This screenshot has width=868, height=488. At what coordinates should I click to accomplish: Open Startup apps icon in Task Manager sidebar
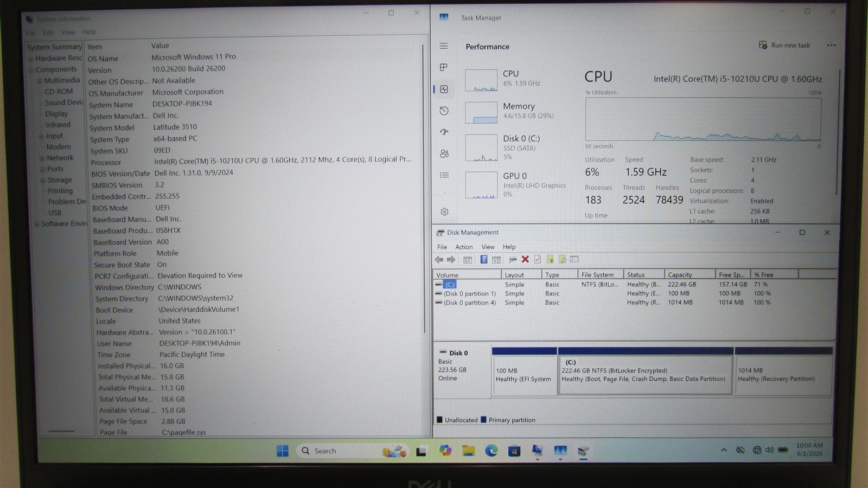[444, 132]
